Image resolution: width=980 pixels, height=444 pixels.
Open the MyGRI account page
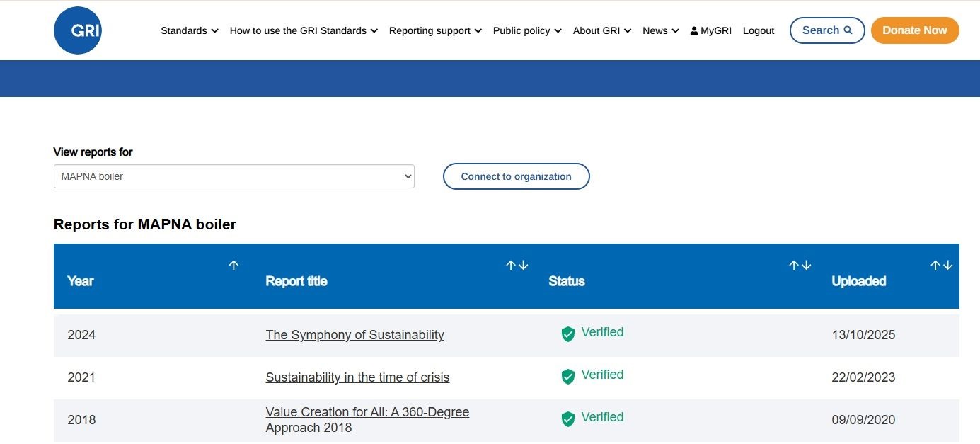pos(710,30)
